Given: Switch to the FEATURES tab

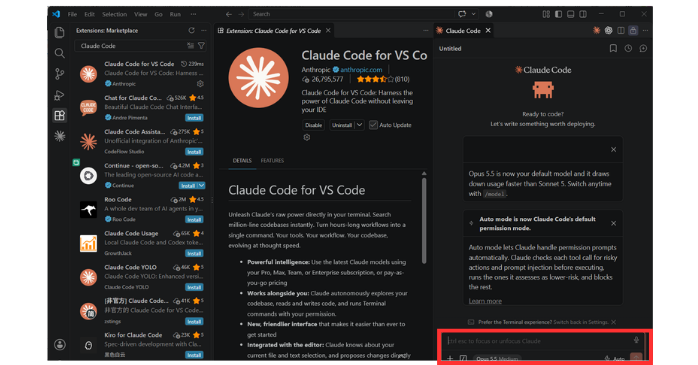Looking at the screenshot, I should (272, 161).
